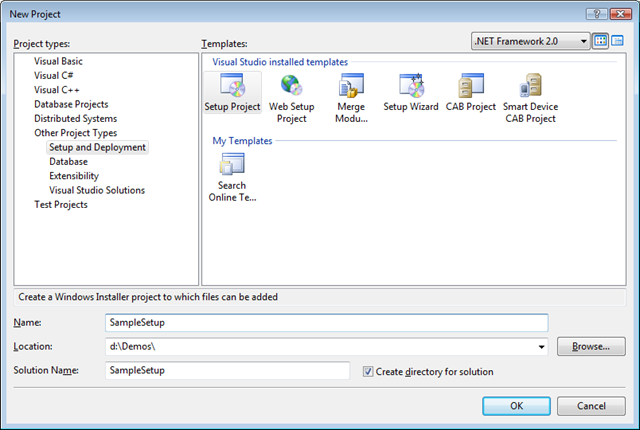Pick the Setup Wizard template

pos(411,92)
